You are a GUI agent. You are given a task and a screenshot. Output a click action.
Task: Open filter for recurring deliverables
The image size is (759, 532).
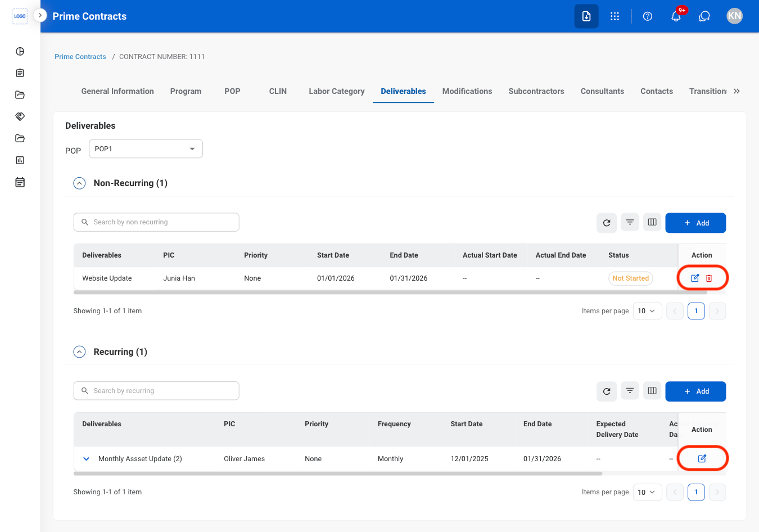pos(630,391)
